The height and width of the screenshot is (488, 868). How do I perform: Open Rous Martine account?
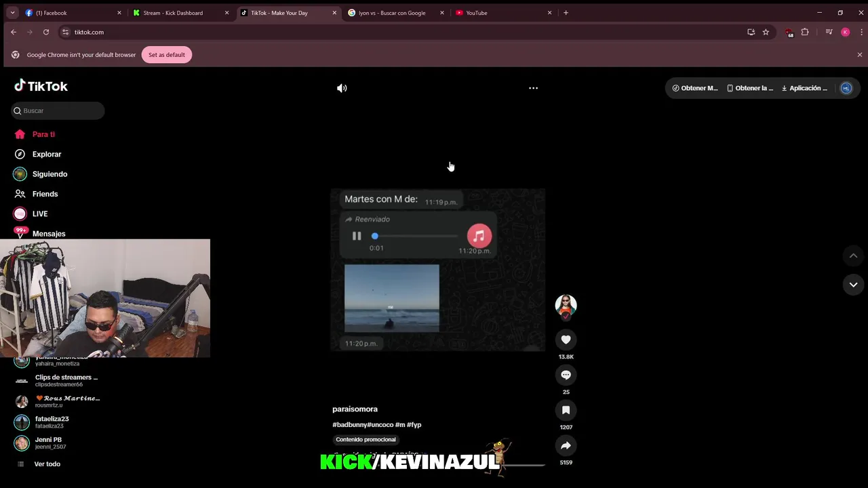tap(58, 401)
